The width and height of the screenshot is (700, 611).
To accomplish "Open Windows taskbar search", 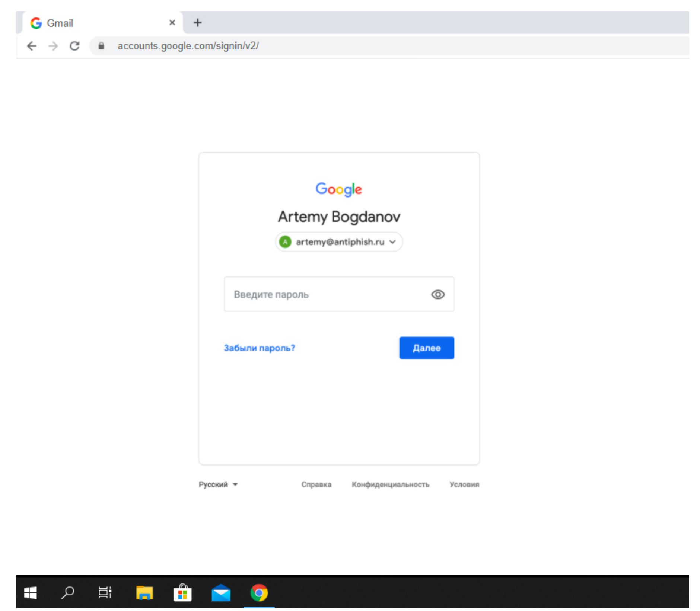I will [68, 592].
